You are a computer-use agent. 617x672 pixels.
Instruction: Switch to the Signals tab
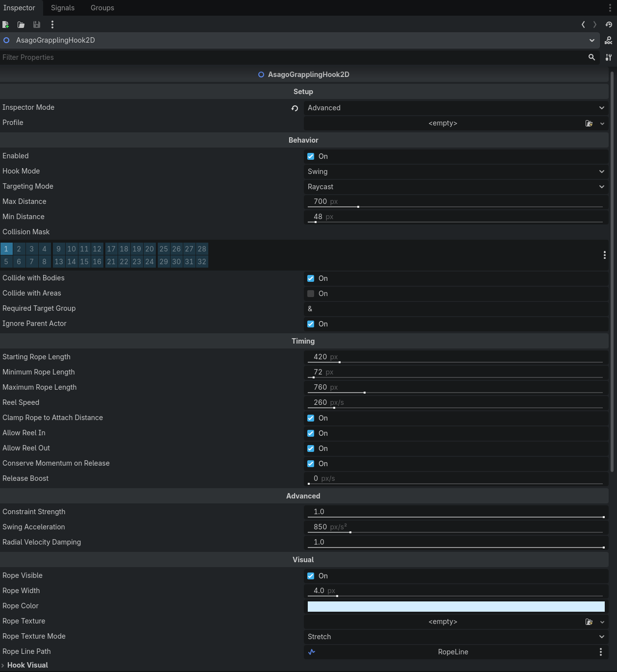[63, 8]
